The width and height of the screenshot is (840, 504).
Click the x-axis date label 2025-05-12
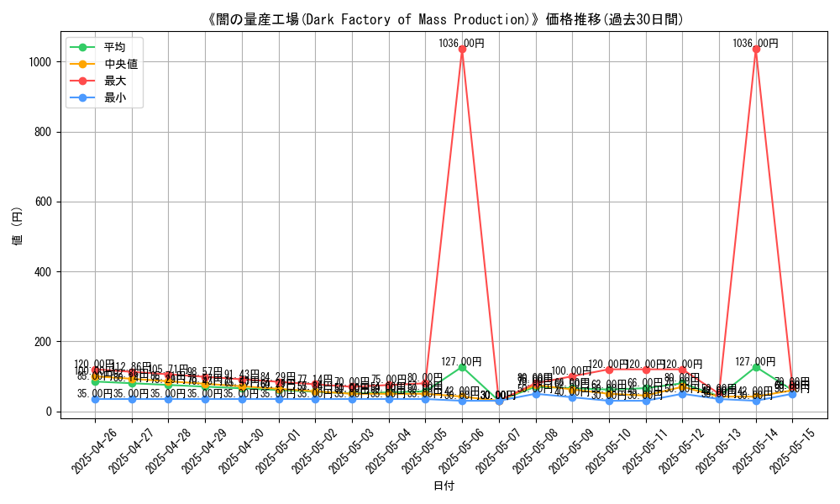point(681,450)
